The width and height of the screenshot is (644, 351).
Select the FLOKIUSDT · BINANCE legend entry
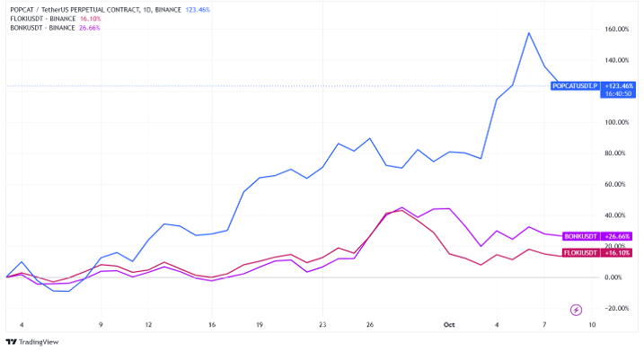(43, 19)
